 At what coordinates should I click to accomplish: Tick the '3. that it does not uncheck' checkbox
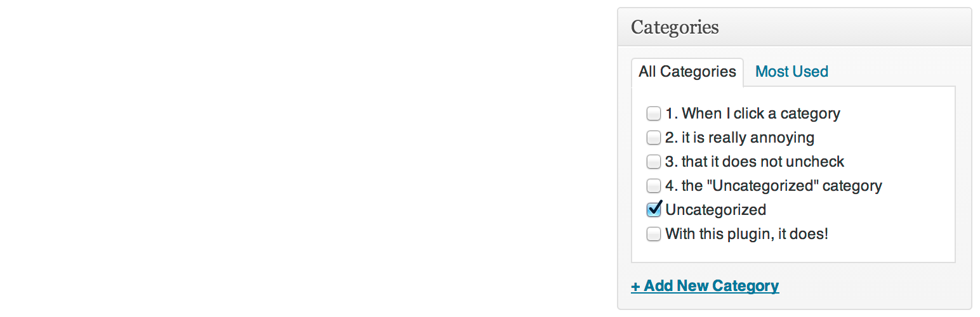[653, 162]
